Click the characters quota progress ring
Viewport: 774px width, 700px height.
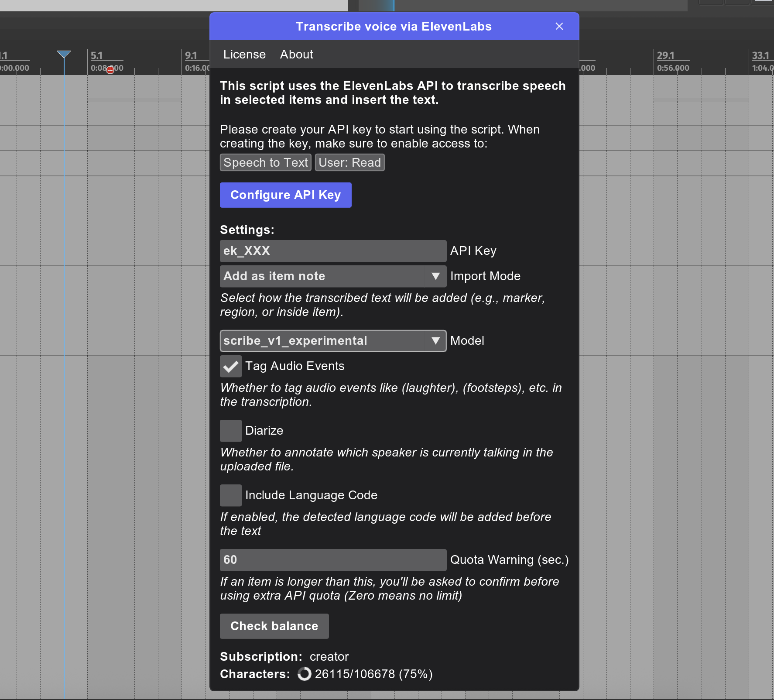point(305,674)
